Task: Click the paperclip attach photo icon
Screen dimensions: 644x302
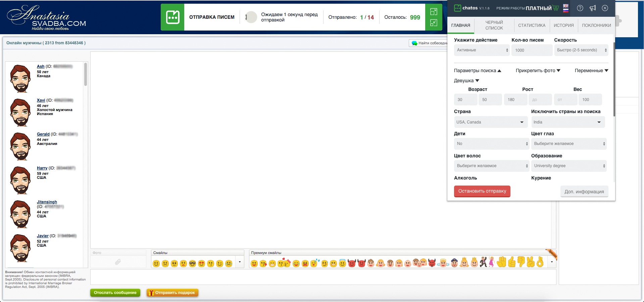Action: [118, 262]
